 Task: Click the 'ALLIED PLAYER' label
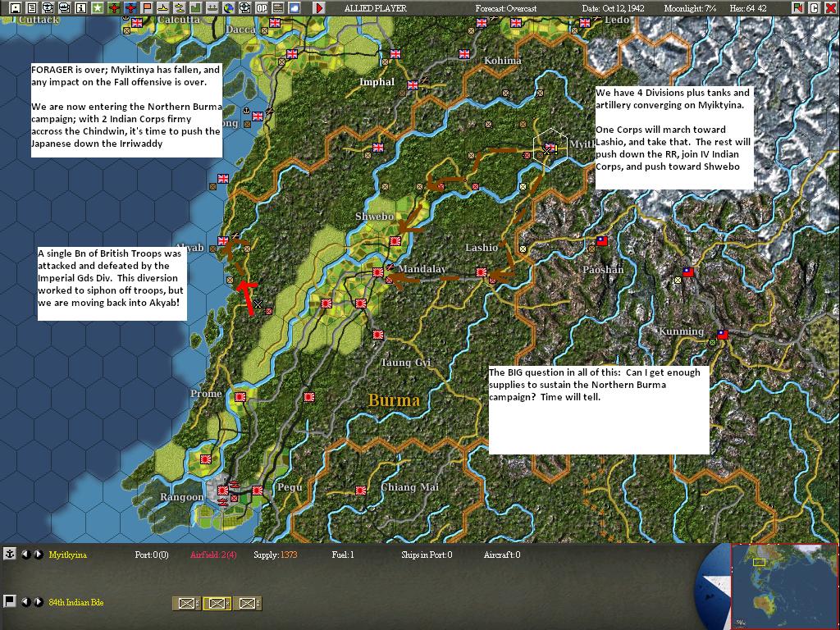pos(375,8)
